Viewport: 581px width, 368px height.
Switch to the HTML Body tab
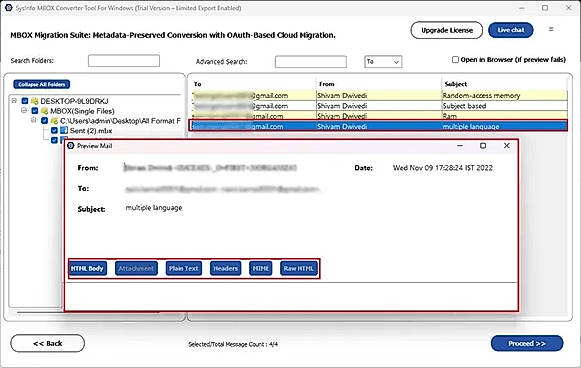click(87, 268)
